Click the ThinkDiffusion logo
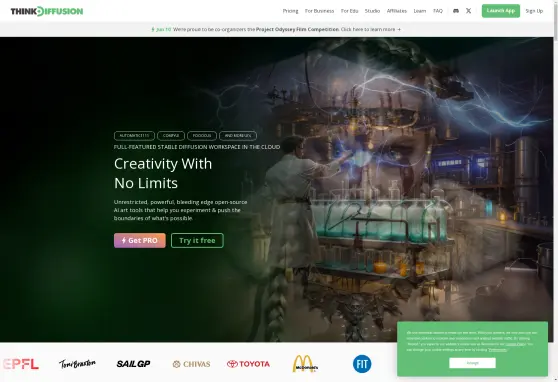Screen dimensions: 558x382 pos(47,11)
